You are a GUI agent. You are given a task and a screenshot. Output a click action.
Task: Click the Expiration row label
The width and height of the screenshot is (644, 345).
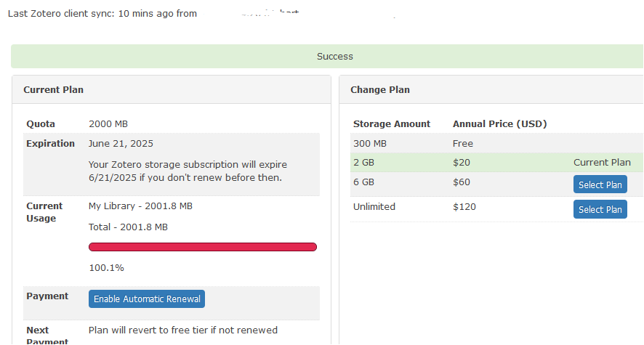[51, 144]
